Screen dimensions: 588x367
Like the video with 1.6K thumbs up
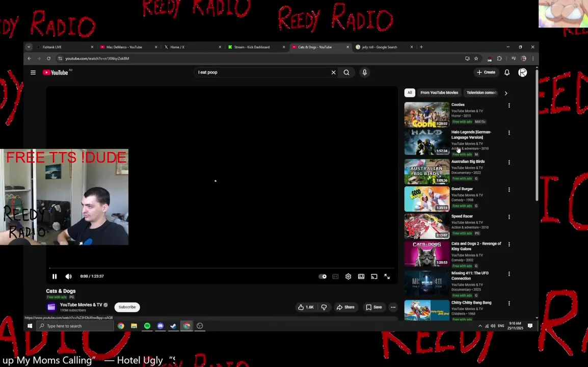point(306,307)
